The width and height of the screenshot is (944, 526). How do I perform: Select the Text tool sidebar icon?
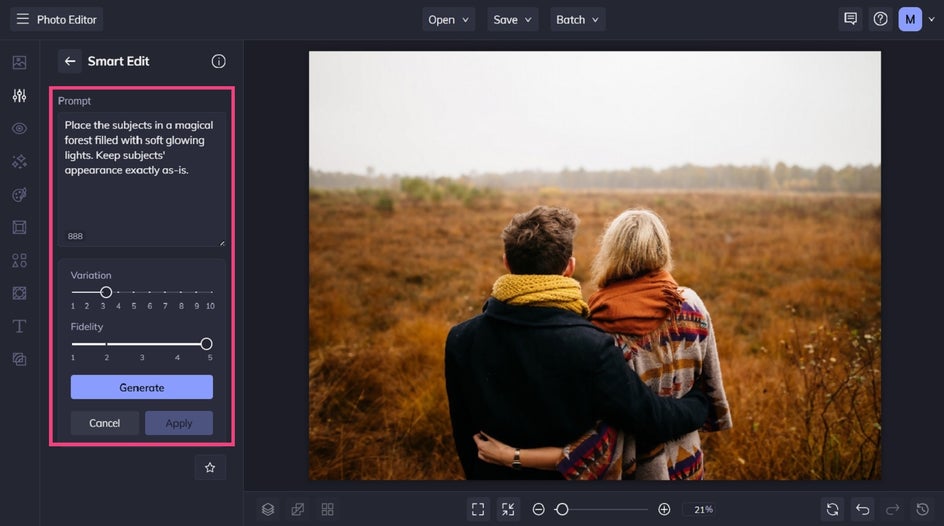pyautogui.click(x=19, y=326)
